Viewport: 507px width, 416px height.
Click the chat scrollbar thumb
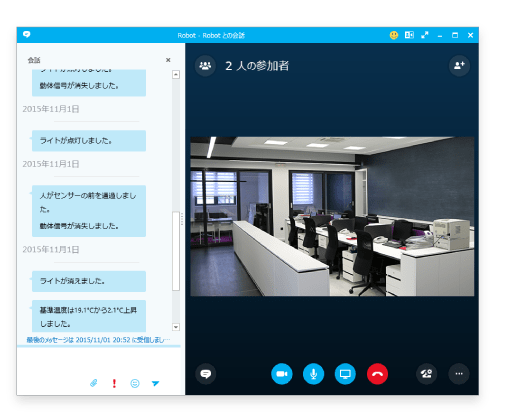[176, 251]
